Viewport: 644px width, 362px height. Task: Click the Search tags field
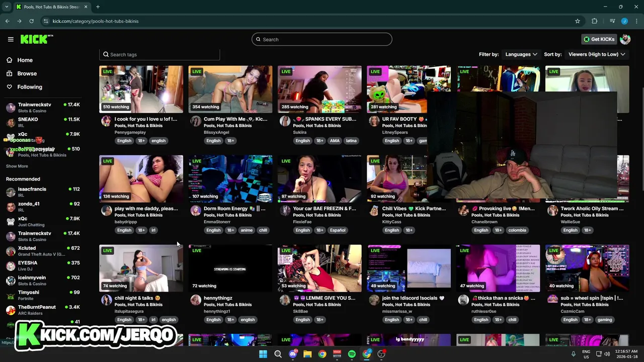click(x=160, y=54)
